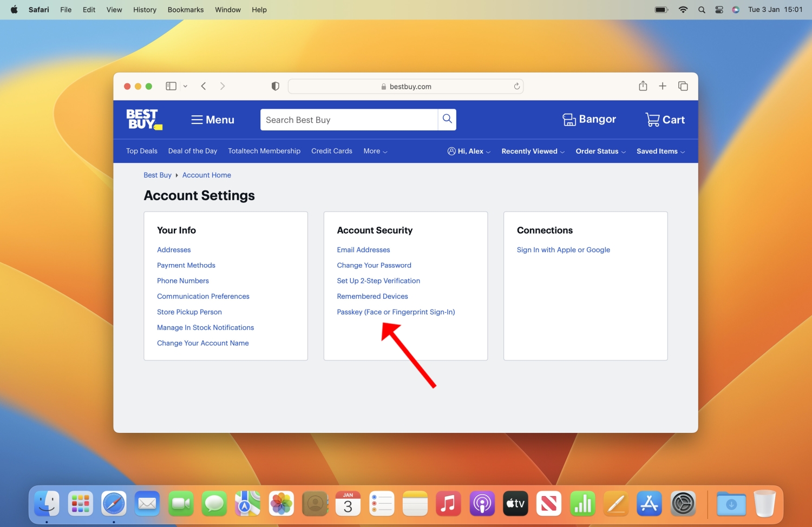This screenshot has height=527, width=812.
Task: Open Control Center in menu bar
Action: (719, 10)
